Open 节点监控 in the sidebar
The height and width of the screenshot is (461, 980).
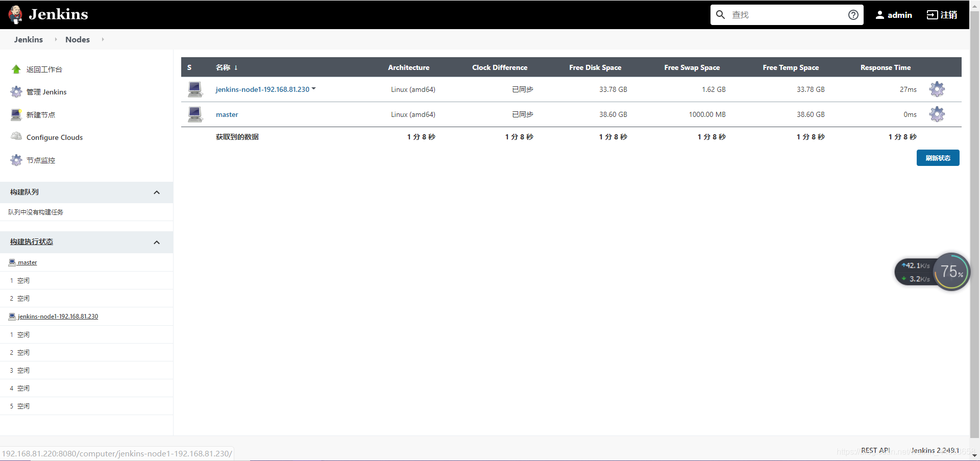[41, 160]
